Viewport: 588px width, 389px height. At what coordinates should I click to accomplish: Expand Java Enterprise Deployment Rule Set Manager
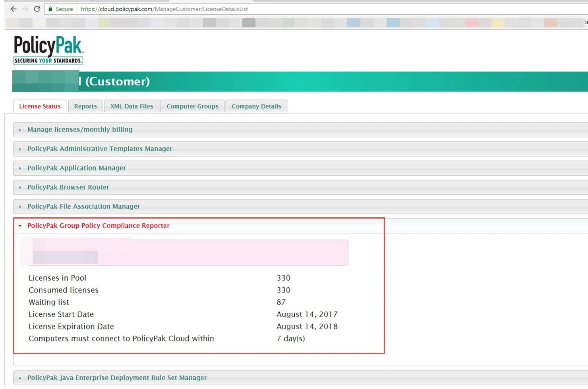pos(117,378)
